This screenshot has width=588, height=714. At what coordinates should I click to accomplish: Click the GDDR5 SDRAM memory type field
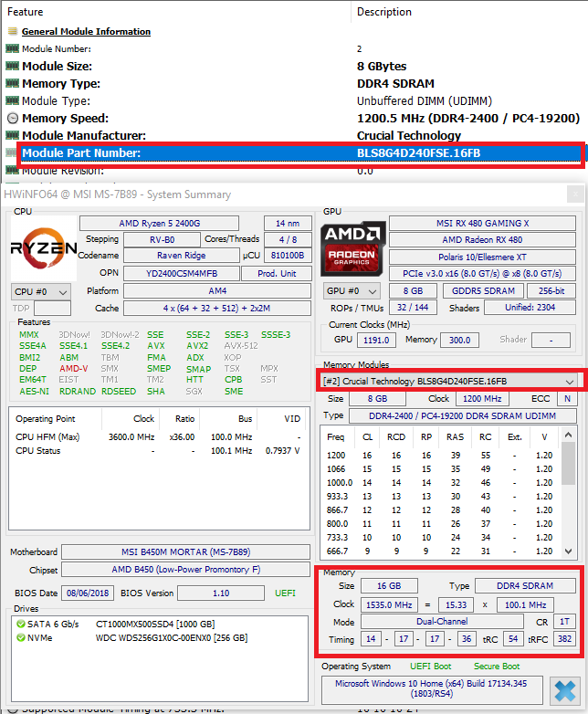pyautogui.click(x=483, y=290)
